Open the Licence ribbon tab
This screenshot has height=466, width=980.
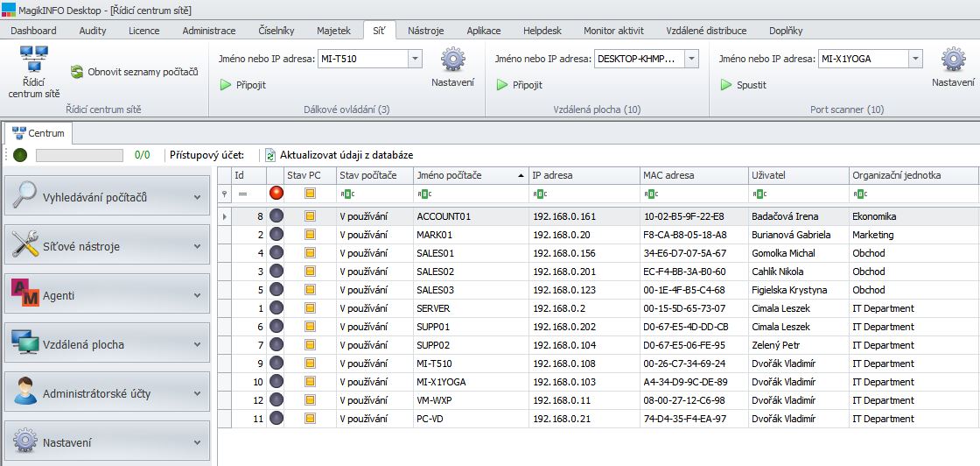(x=143, y=31)
